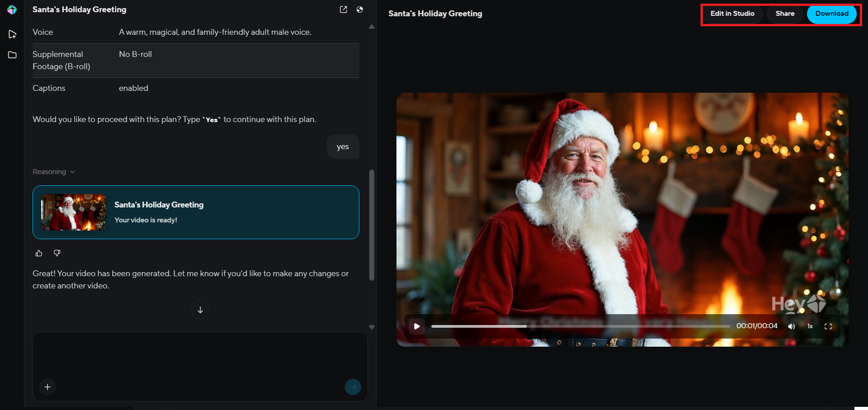Click the chat panel scrollbar
Screen dimensions: 868x410
[372, 225]
